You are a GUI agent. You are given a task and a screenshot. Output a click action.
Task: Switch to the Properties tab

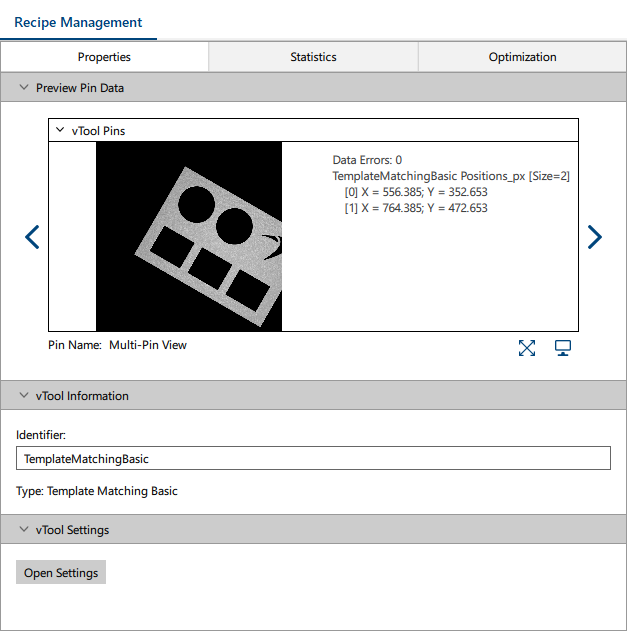tap(104, 57)
